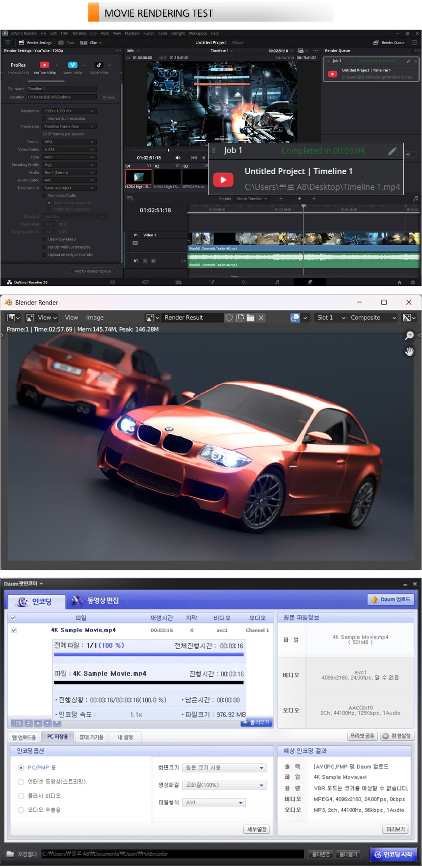This screenshot has width=422, height=868.
Task: Open the 파일형식 AVI dropdown
Action: pyautogui.click(x=214, y=803)
